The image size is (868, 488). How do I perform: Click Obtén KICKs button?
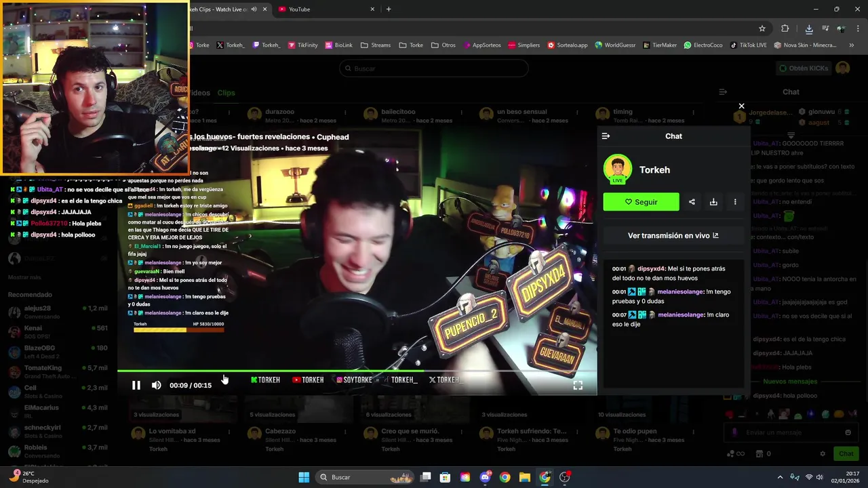point(804,68)
